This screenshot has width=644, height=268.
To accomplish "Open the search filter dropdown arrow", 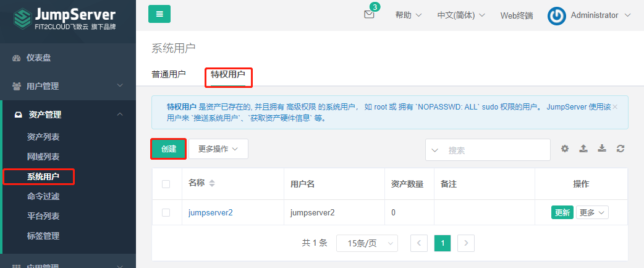I will click(x=435, y=150).
